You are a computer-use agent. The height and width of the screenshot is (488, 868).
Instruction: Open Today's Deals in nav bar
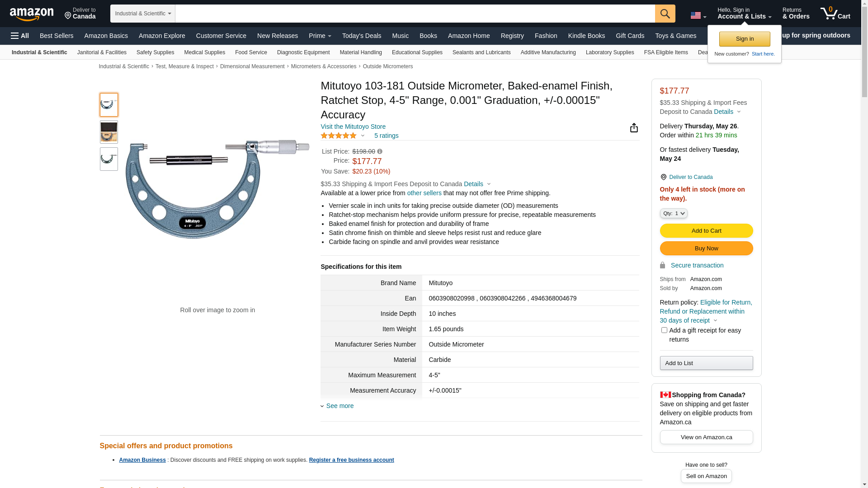(361, 36)
